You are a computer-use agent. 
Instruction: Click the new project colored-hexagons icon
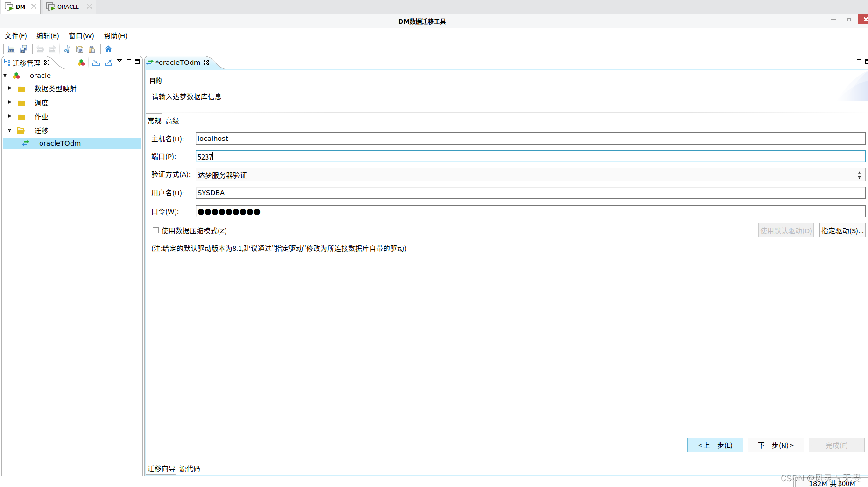81,63
